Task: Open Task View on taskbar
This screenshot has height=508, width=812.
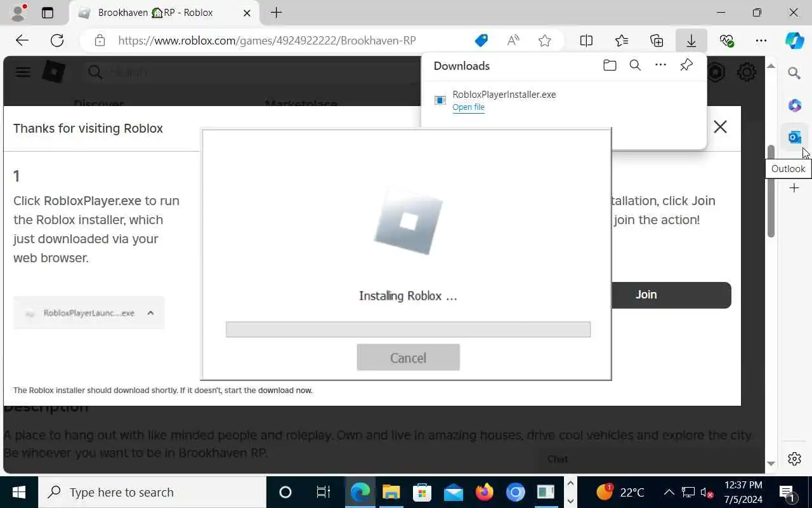Action: [323, 492]
